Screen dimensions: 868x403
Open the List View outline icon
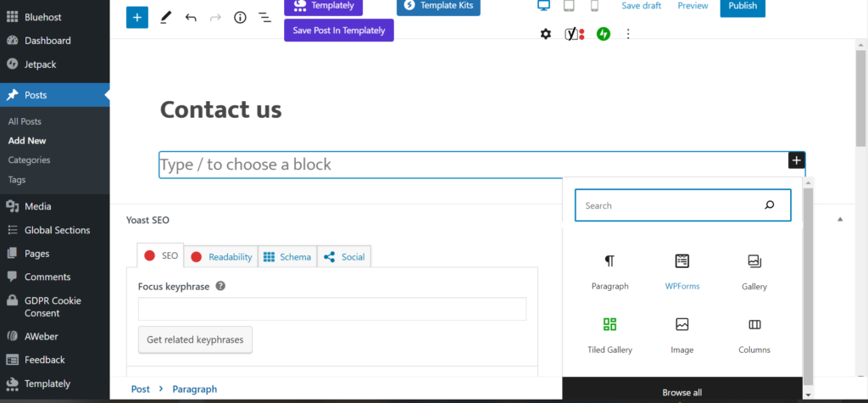tap(264, 18)
